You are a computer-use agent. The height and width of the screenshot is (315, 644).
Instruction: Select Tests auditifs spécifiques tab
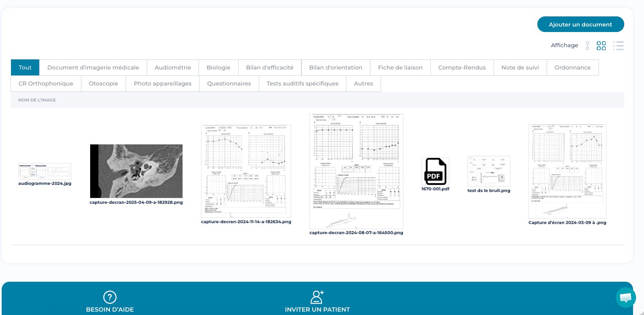click(x=302, y=83)
